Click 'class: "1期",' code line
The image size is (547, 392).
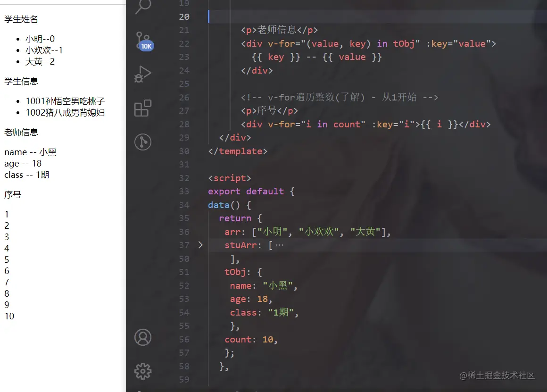coord(264,312)
